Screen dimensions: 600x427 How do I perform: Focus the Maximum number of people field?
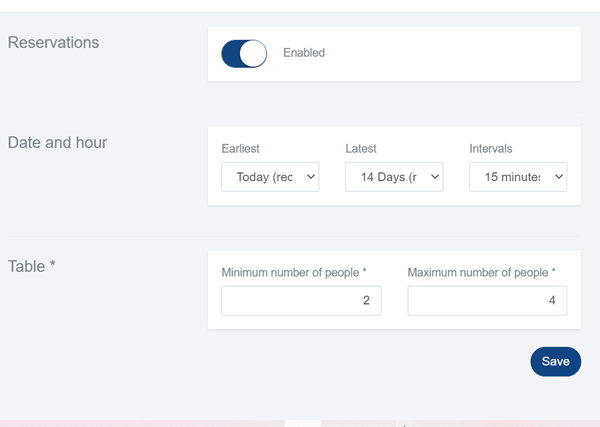coord(487,300)
